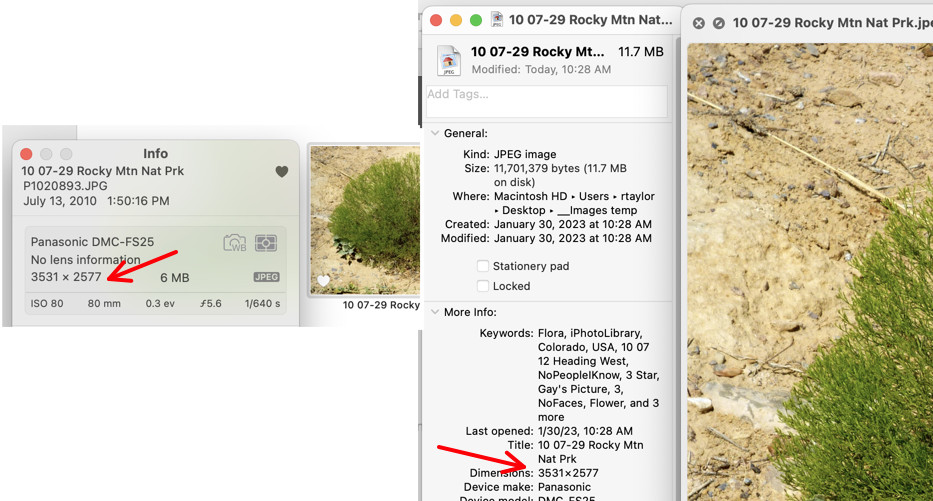Click the Keywords list starting with Flora

[x=599, y=375]
